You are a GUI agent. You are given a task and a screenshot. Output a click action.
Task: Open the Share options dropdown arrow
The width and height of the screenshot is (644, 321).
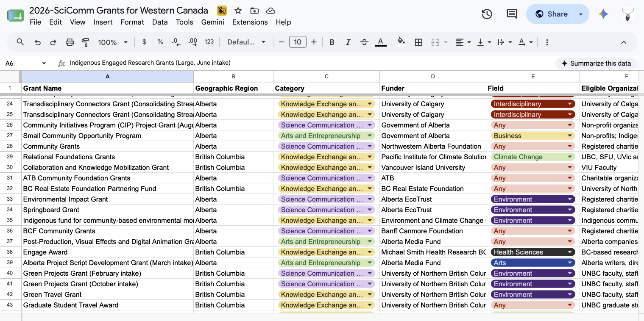pyautogui.click(x=581, y=14)
